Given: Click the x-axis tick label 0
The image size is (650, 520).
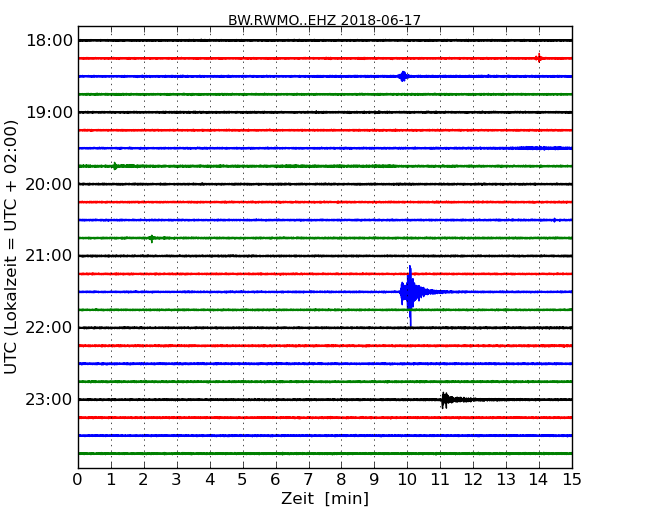Looking at the screenshot, I should point(78,480).
